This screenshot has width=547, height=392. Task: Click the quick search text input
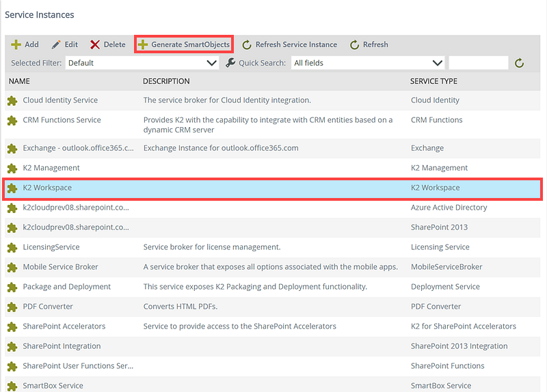478,63
